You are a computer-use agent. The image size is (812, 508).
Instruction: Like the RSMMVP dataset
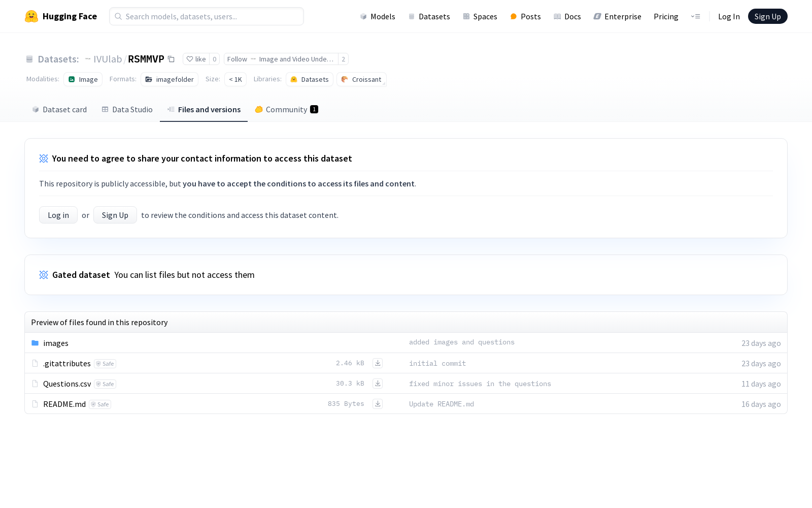(x=196, y=59)
